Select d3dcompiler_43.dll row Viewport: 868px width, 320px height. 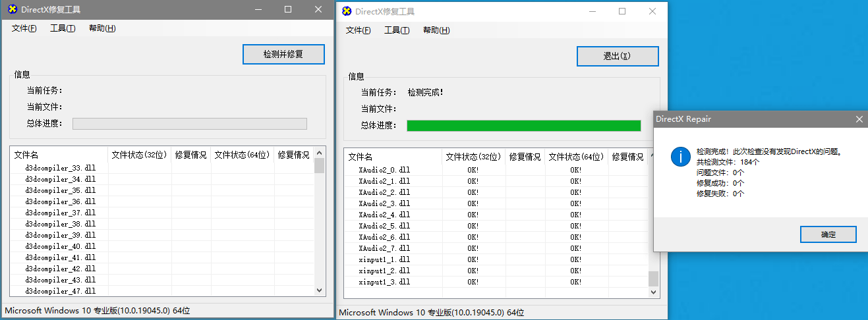pos(162,280)
